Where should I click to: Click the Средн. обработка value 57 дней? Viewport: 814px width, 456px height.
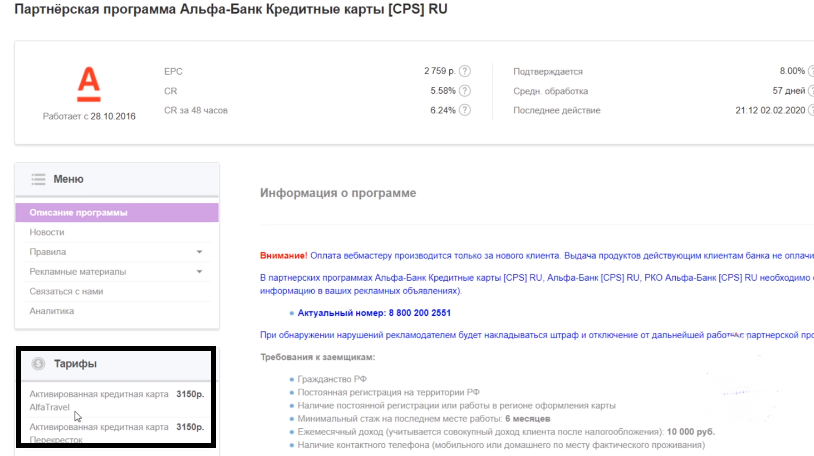click(789, 91)
